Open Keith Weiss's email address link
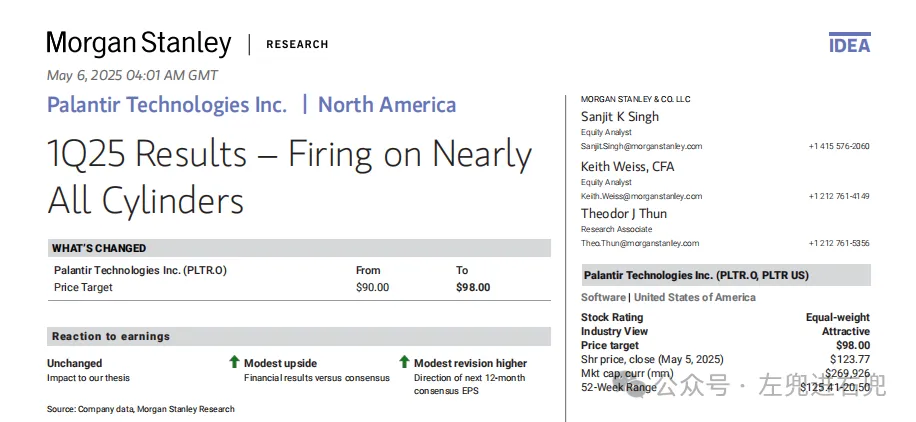Viewport: 916px width, 422px height. (641, 196)
